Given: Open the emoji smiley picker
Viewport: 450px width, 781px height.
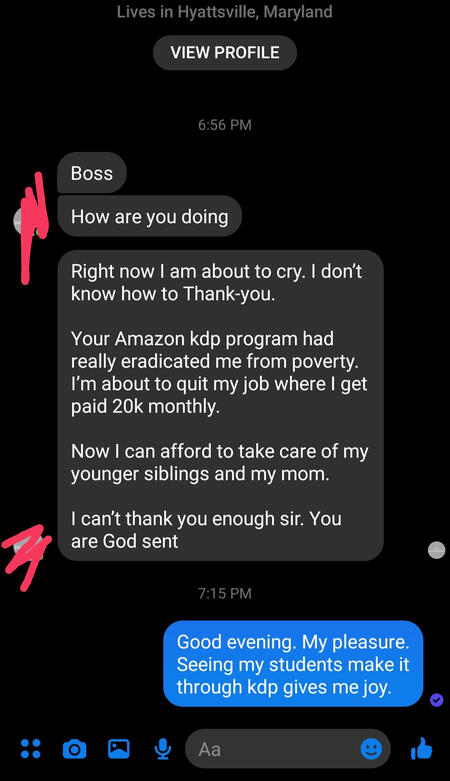Looking at the screenshot, I should click(x=371, y=749).
